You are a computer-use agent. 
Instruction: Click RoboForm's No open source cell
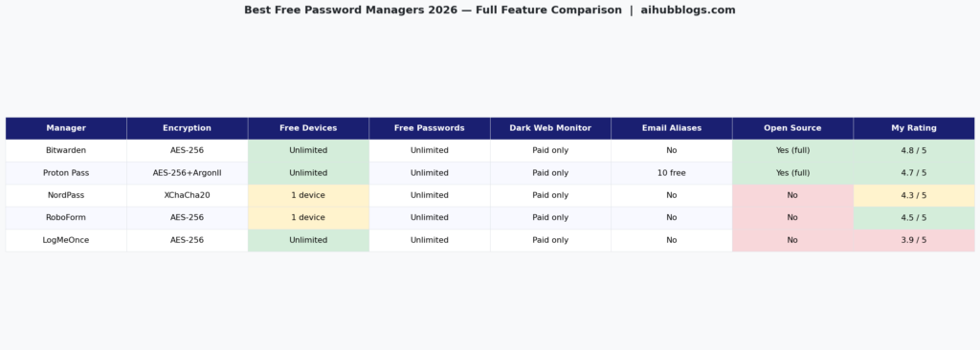[x=793, y=218]
